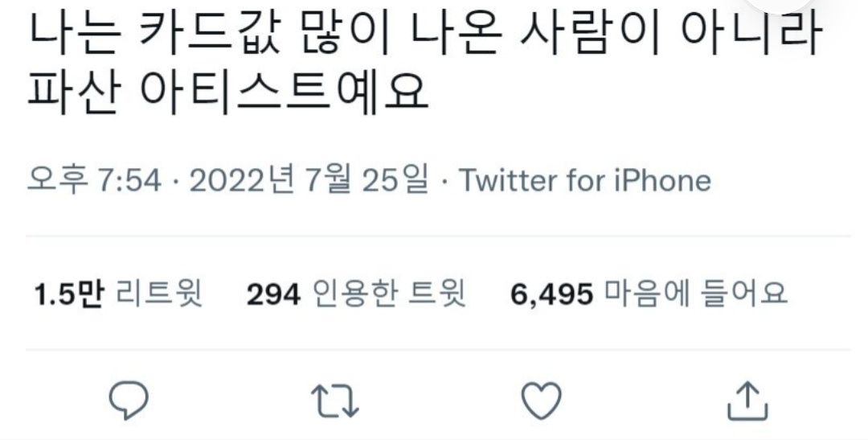Open the share options via upload arrow icon
This screenshot has height=440, width=868.
(747, 400)
